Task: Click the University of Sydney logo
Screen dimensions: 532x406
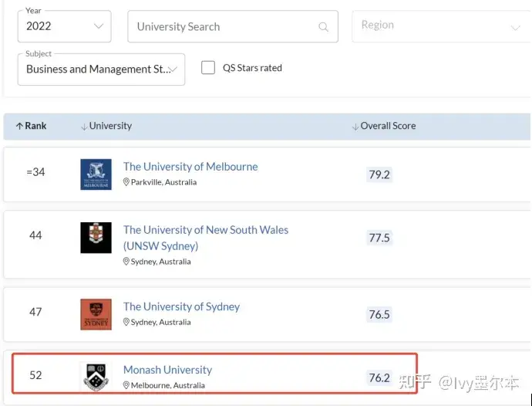Action: tap(96, 314)
